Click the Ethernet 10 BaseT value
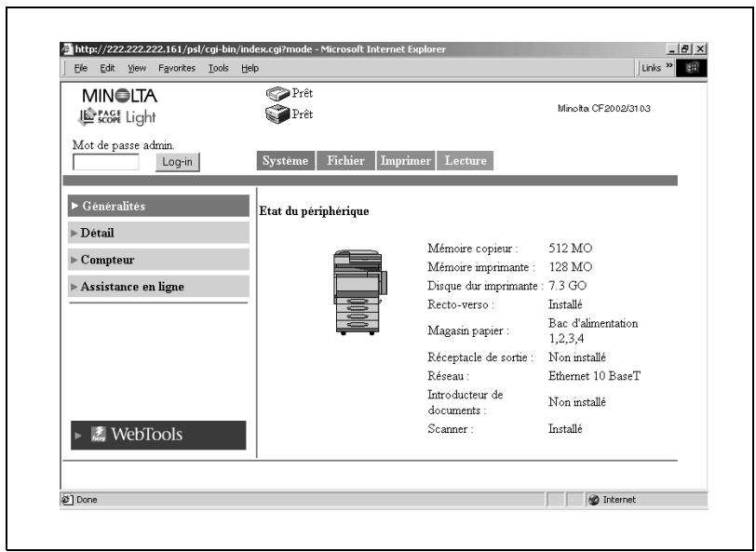Viewport: 756px width, 552px height. point(595,376)
